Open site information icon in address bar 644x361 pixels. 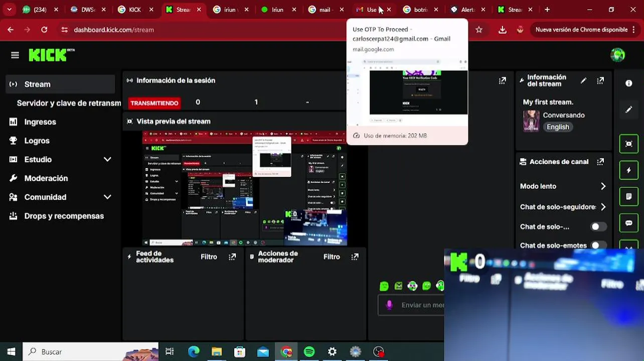[64, 30]
